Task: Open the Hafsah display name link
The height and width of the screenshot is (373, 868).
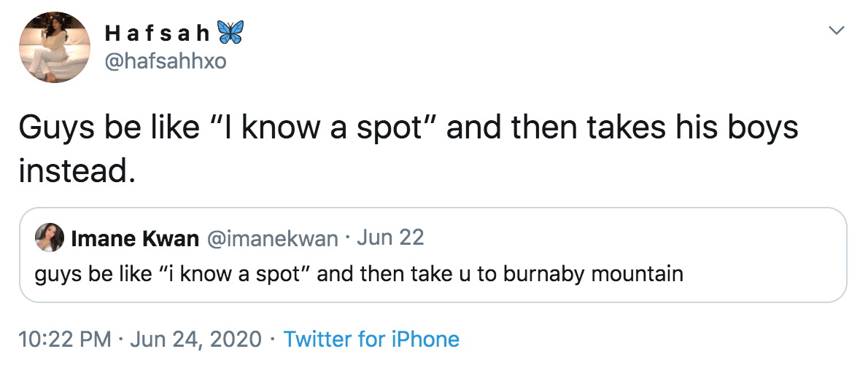Action: point(158,34)
